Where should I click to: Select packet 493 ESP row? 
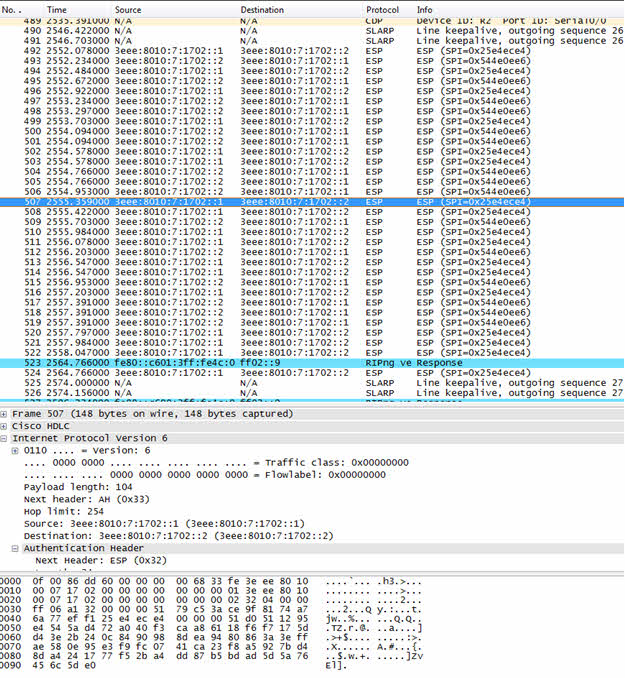coord(312,61)
